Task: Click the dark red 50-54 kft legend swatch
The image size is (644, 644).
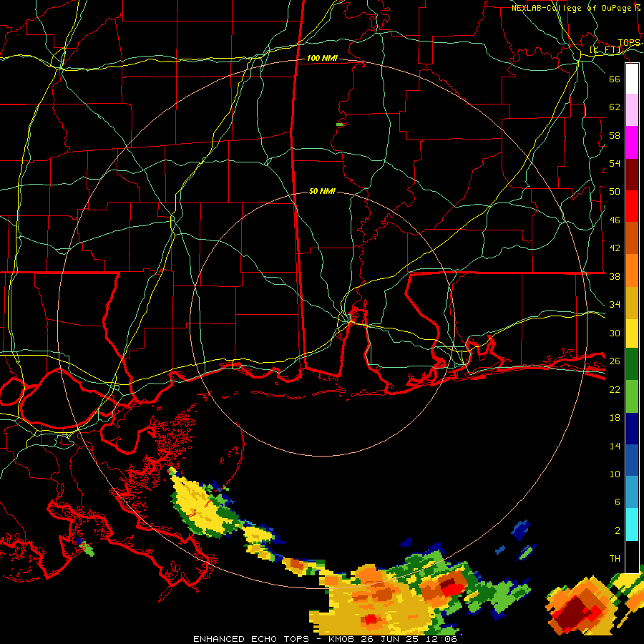Action: click(632, 174)
